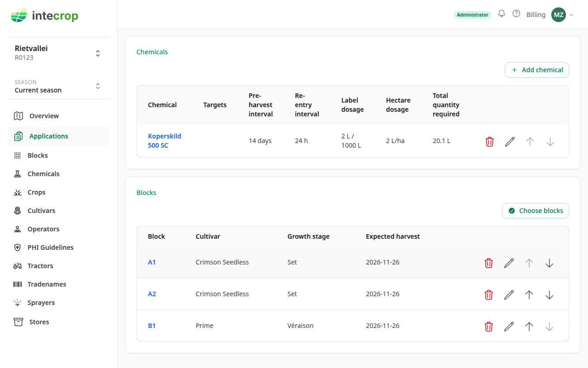
Task: Move block B1 up
Action: click(529, 327)
